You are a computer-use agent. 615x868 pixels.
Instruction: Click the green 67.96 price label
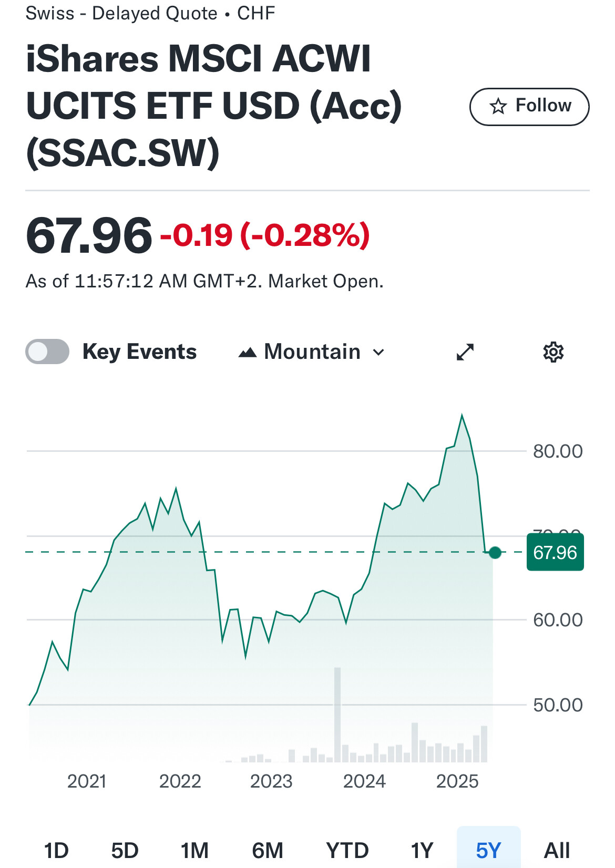click(555, 552)
